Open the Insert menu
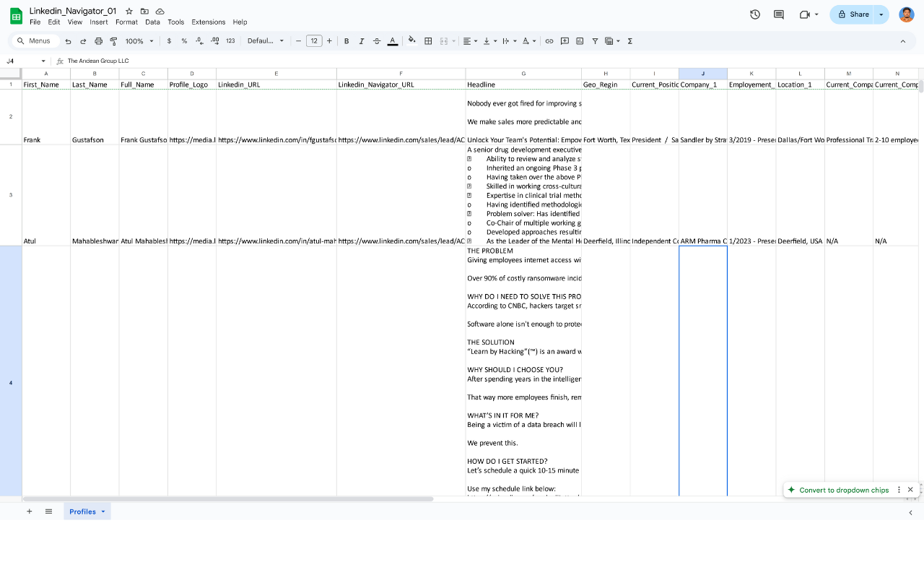Screen dimensions: 924x578 (x=99, y=22)
